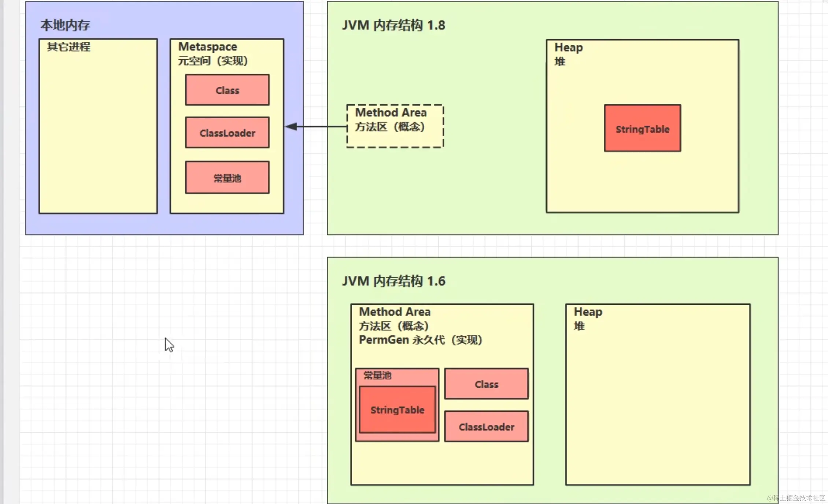Viewport: 828px width, 504px height.
Task: Select the ClassLoader box in Metaspace
Action: click(227, 133)
